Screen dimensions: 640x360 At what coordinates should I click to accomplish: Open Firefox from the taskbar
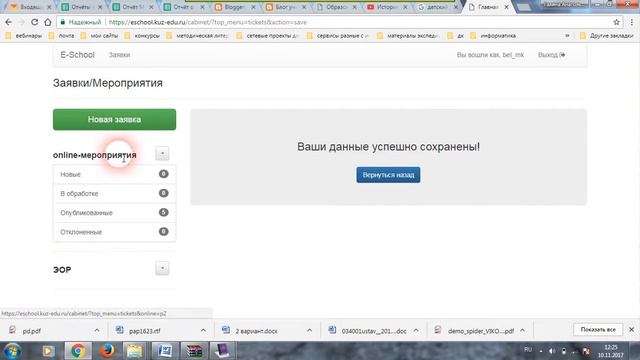pos(107,351)
